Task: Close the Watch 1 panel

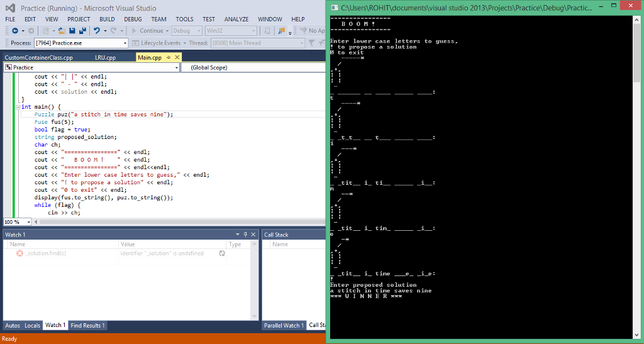Action: (x=253, y=235)
